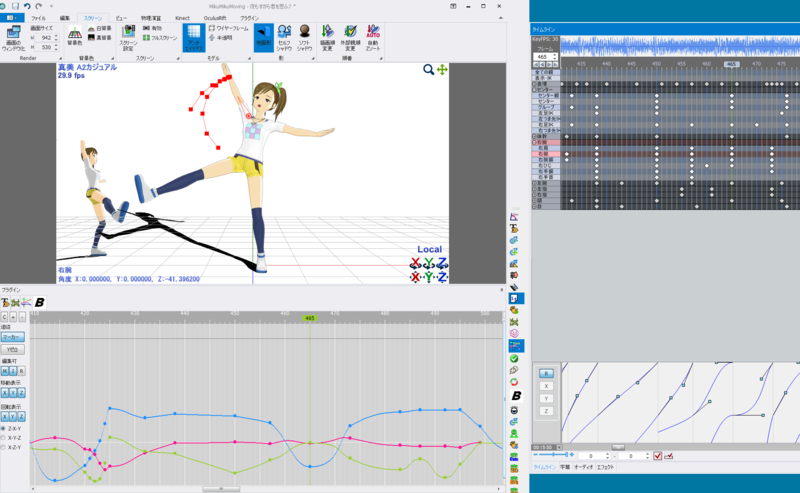Open スクリーン設定 screen settings
The height and width of the screenshot is (493, 800).
[128, 39]
